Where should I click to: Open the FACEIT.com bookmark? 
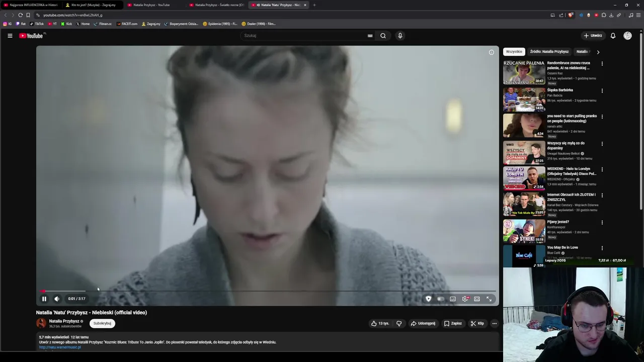(x=127, y=24)
